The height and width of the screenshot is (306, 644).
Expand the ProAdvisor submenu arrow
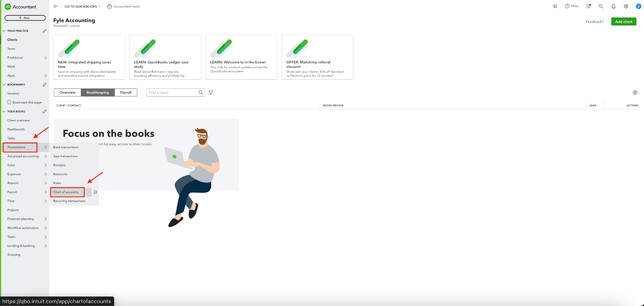tap(45, 58)
